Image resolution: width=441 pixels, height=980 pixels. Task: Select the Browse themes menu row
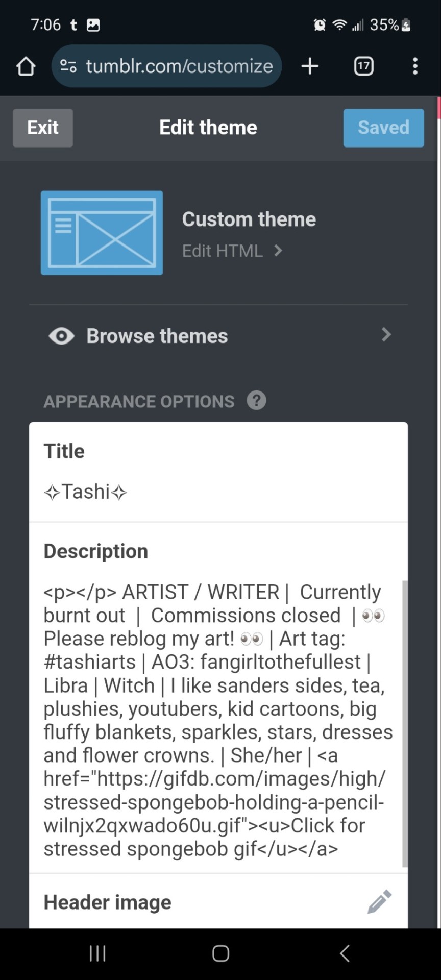coord(218,336)
